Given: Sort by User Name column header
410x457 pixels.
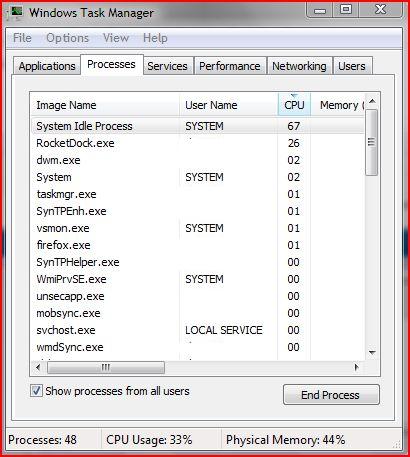Looking at the screenshot, I should click(229, 105).
